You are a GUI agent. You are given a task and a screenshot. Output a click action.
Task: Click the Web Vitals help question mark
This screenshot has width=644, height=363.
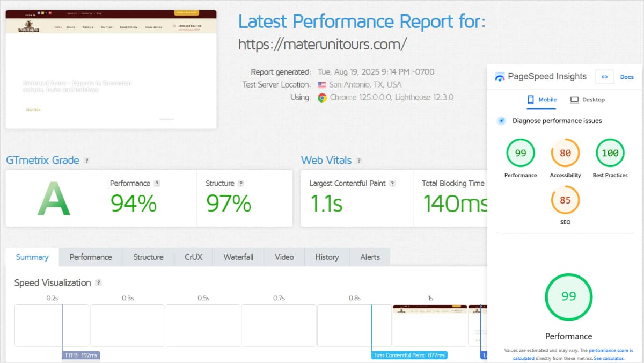[359, 161]
